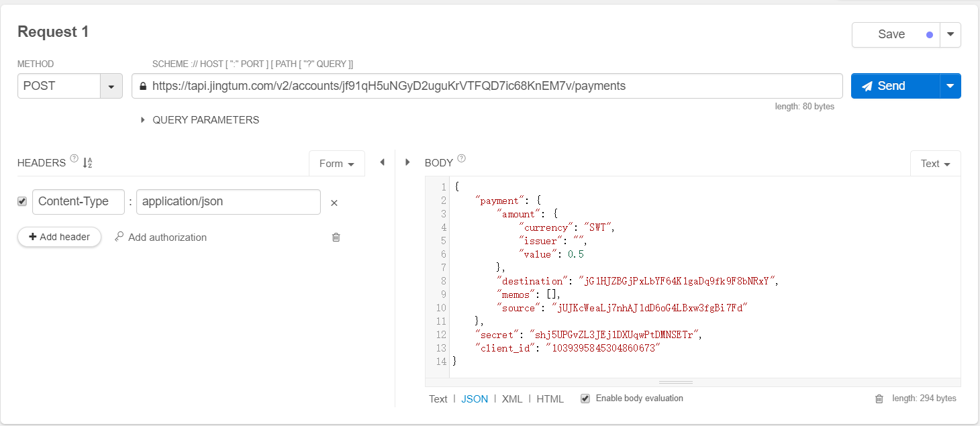The height and width of the screenshot is (426, 980).
Task: Toggle Enable body evaluation checkbox
Action: [585, 398]
